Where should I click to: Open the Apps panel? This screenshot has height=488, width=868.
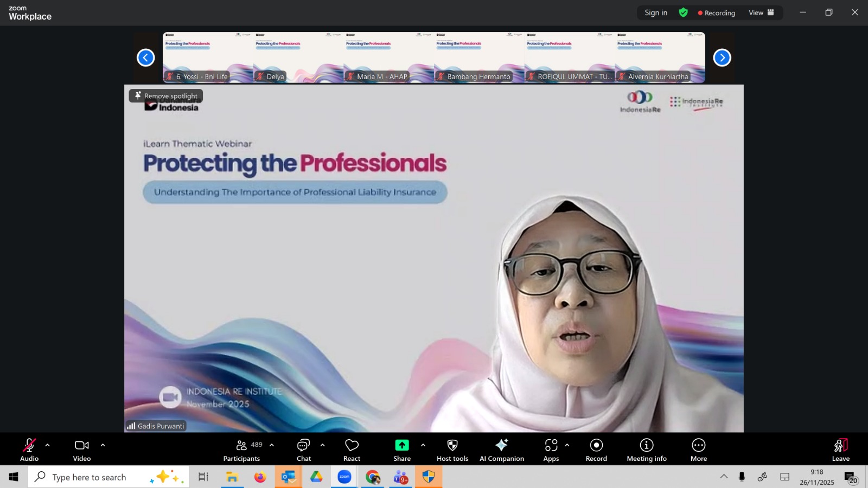point(551,450)
